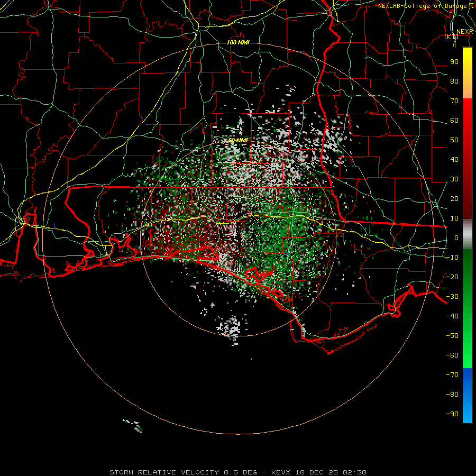This screenshot has width=476, height=476.
Task: Select the positive 10 scale label
Action: [454, 218]
